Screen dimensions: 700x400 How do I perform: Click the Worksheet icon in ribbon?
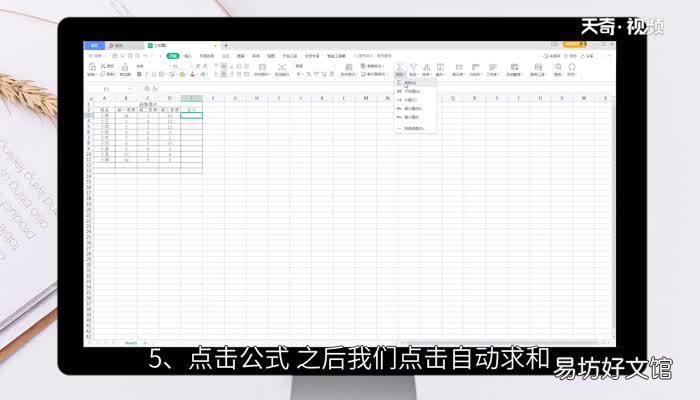tap(492, 67)
